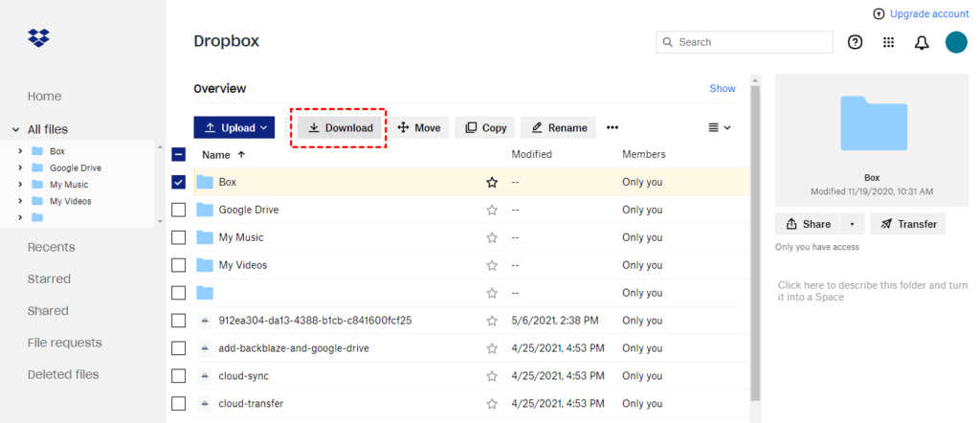Toggle the select-all checkbox in header
Screen dimensions: 980x423
[x=178, y=154]
